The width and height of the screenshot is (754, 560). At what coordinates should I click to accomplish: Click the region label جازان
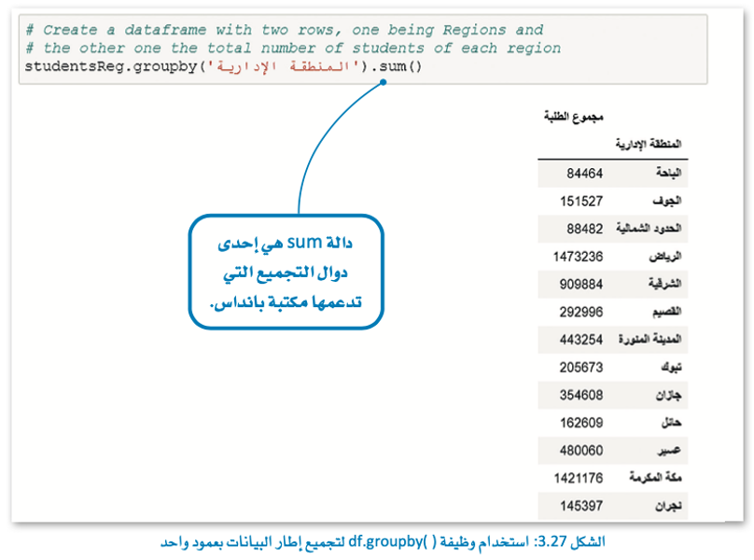click(668, 395)
